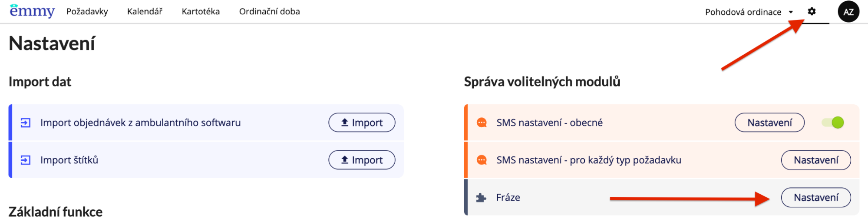Open settings via the gear icon
Viewport: 868px width, 222px height.
pos(812,12)
